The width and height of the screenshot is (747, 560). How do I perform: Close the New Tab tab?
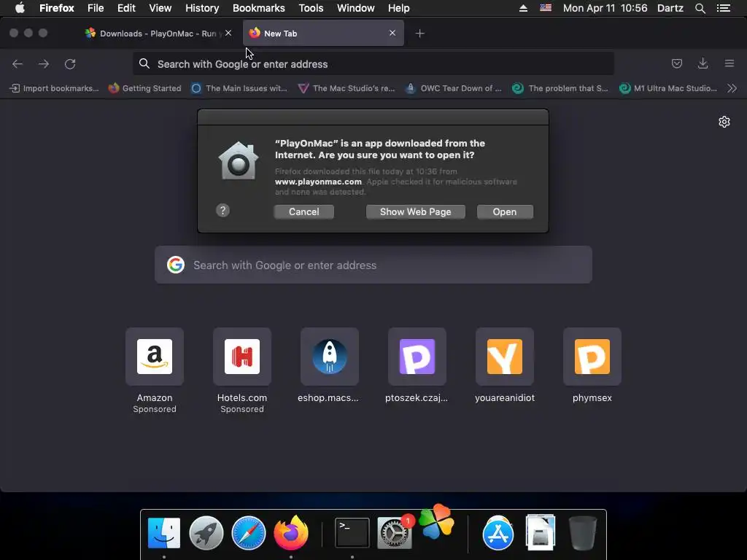(392, 33)
